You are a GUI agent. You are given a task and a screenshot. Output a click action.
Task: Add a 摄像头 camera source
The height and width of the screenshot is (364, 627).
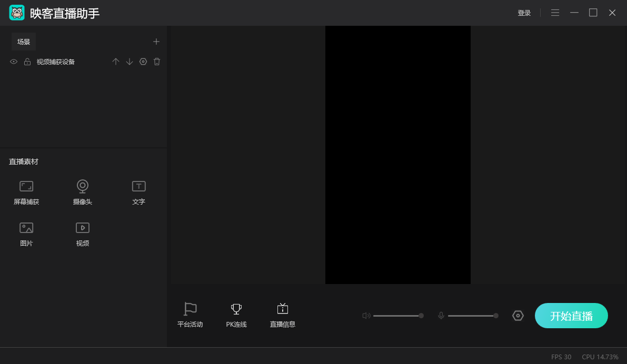click(82, 192)
